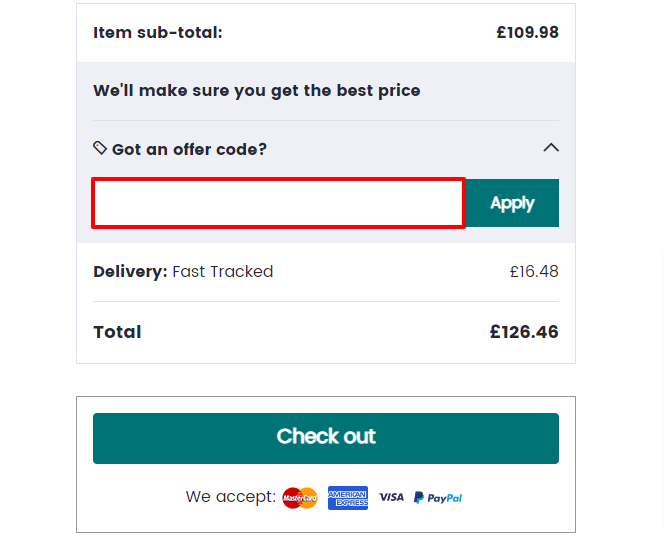The width and height of the screenshot is (664, 548).
Task: Collapse the offer code section chevron
Action: (x=551, y=148)
